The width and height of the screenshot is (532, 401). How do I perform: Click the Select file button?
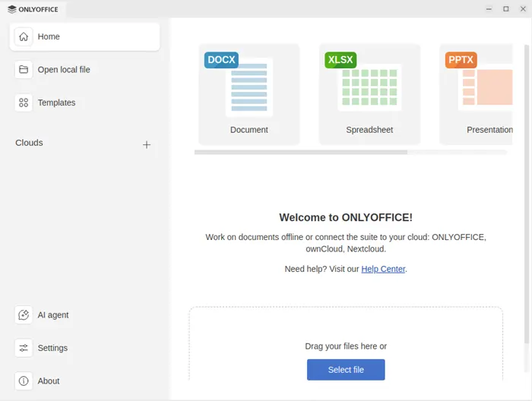click(x=346, y=369)
